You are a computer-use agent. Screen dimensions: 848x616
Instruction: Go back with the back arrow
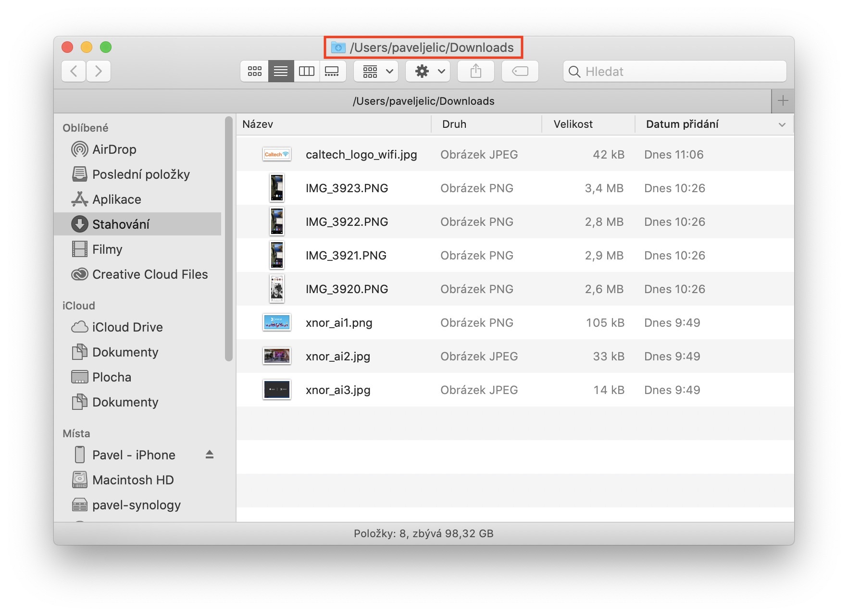74,72
